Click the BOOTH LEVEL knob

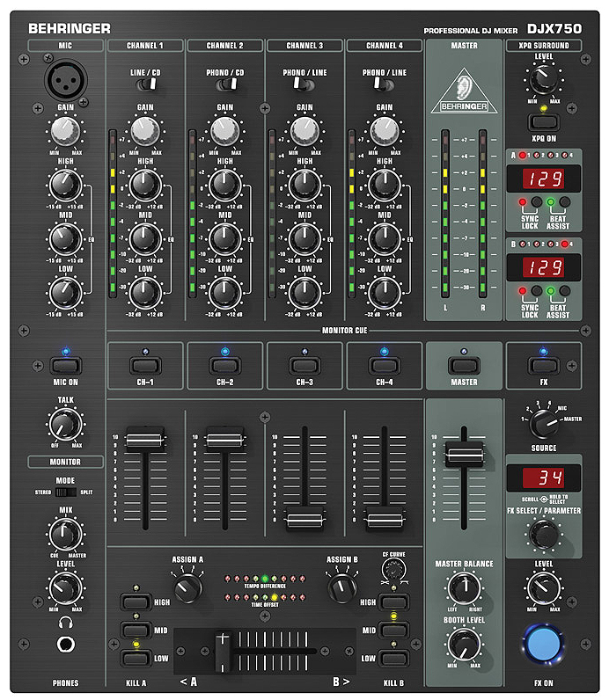(x=465, y=645)
